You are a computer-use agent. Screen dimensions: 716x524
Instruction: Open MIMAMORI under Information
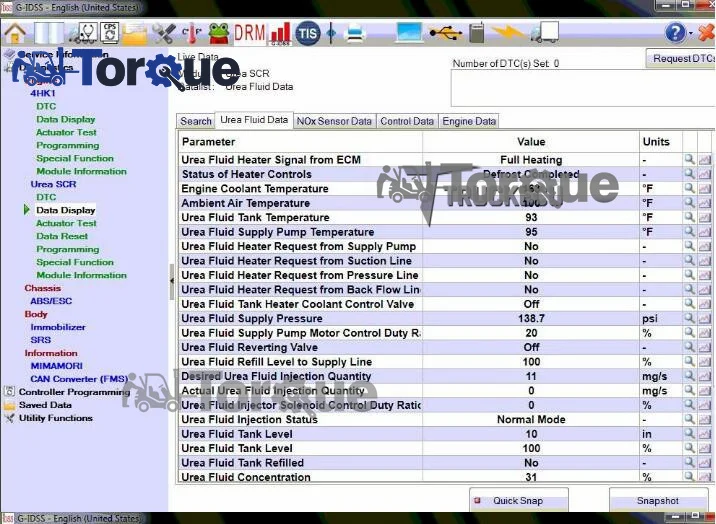57,366
